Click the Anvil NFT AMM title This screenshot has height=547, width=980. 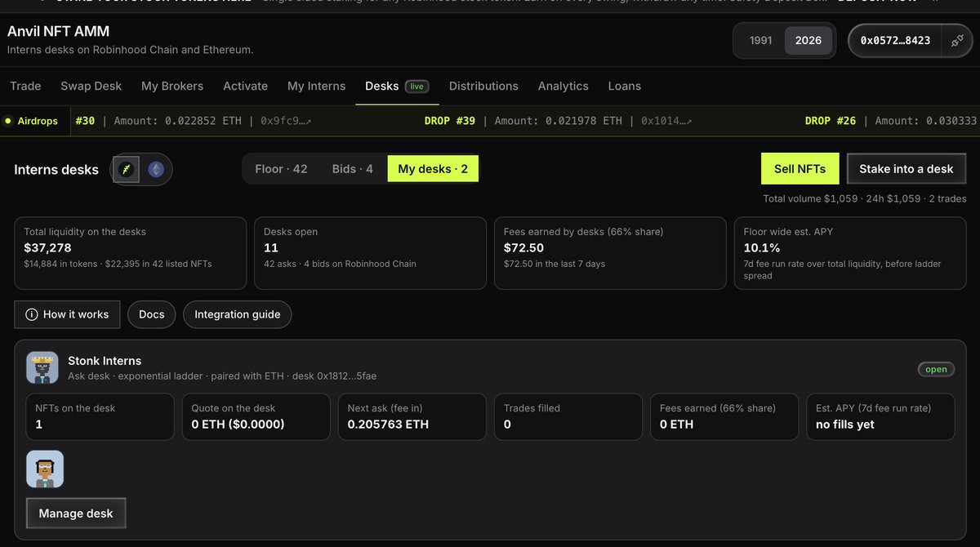point(58,31)
